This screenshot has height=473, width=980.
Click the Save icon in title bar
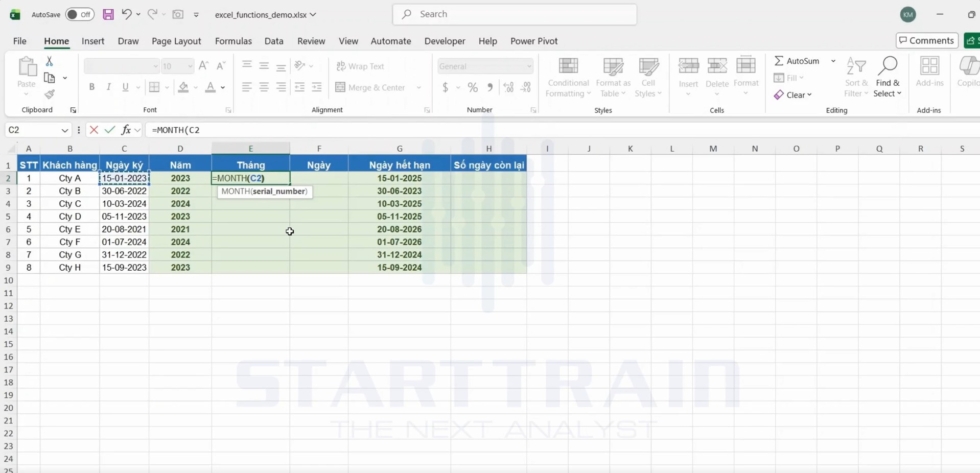[x=108, y=14]
